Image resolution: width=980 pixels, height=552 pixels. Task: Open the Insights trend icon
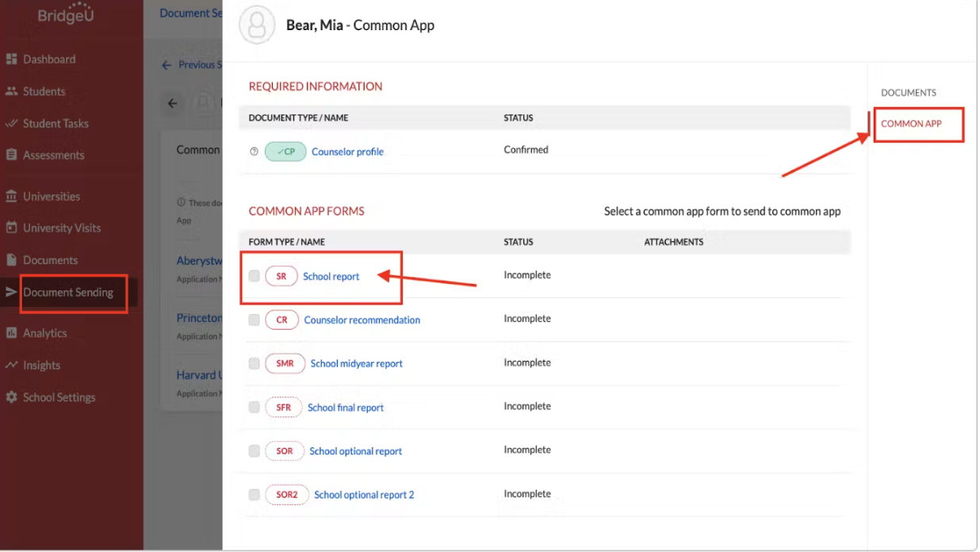[x=11, y=365]
